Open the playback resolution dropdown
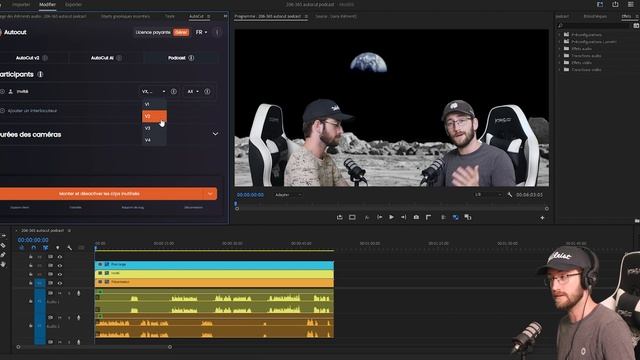640x360 pixels. tap(488, 195)
